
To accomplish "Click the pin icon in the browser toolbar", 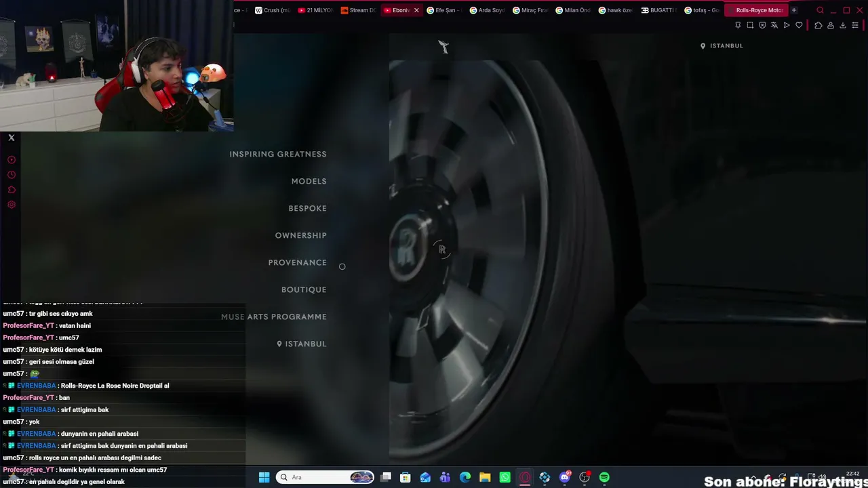I will pyautogui.click(x=738, y=25).
